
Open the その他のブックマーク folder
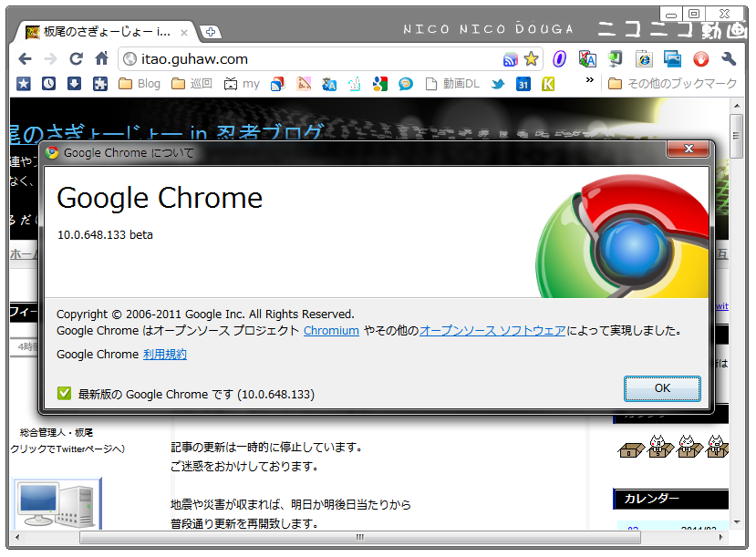[673, 84]
